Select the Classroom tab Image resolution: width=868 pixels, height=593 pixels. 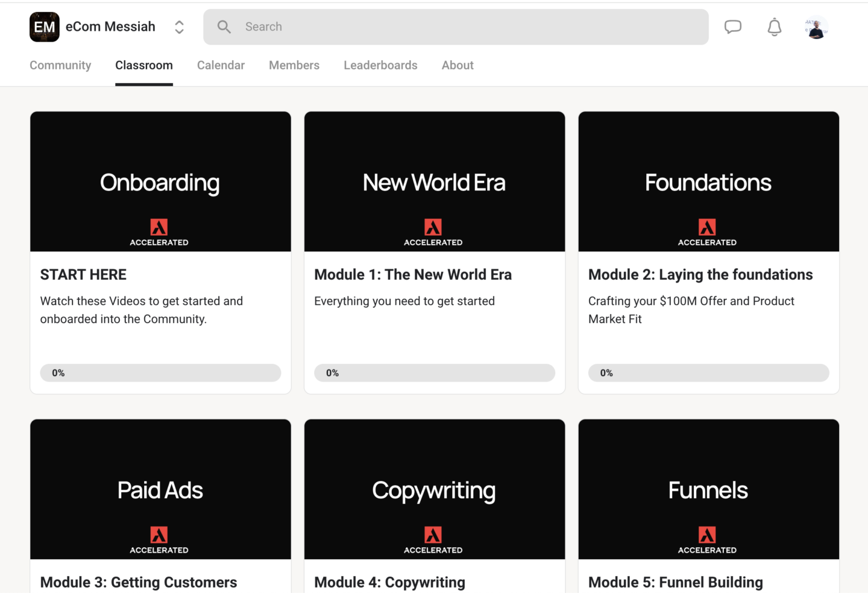pyautogui.click(x=144, y=65)
